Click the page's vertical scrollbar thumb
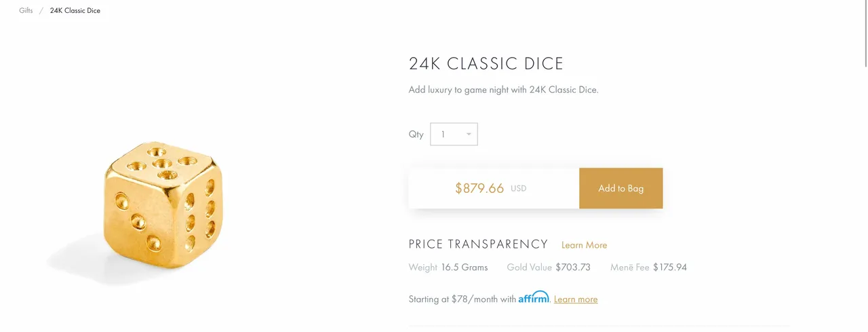 [x=865, y=34]
